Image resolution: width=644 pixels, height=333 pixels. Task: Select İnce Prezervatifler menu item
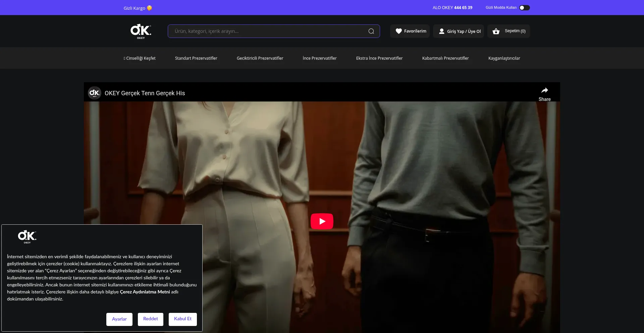[x=319, y=58]
